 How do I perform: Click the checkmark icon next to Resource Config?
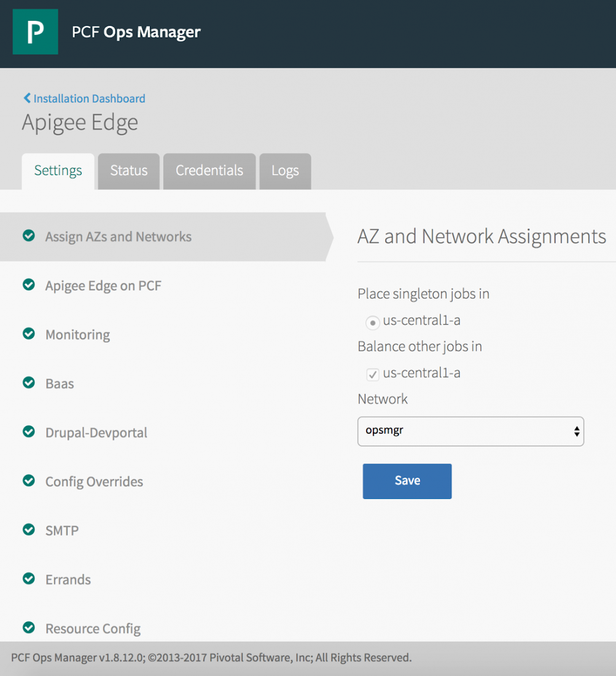[28, 628]
